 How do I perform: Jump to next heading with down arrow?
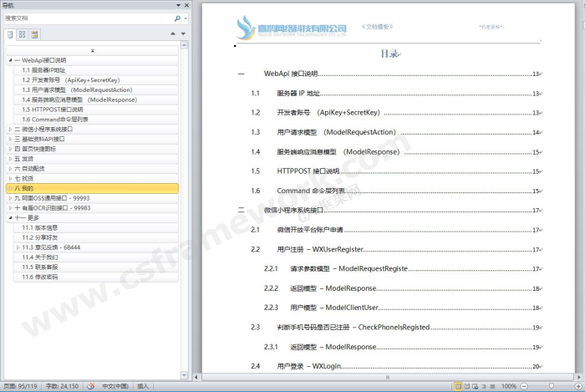[183, 34]
